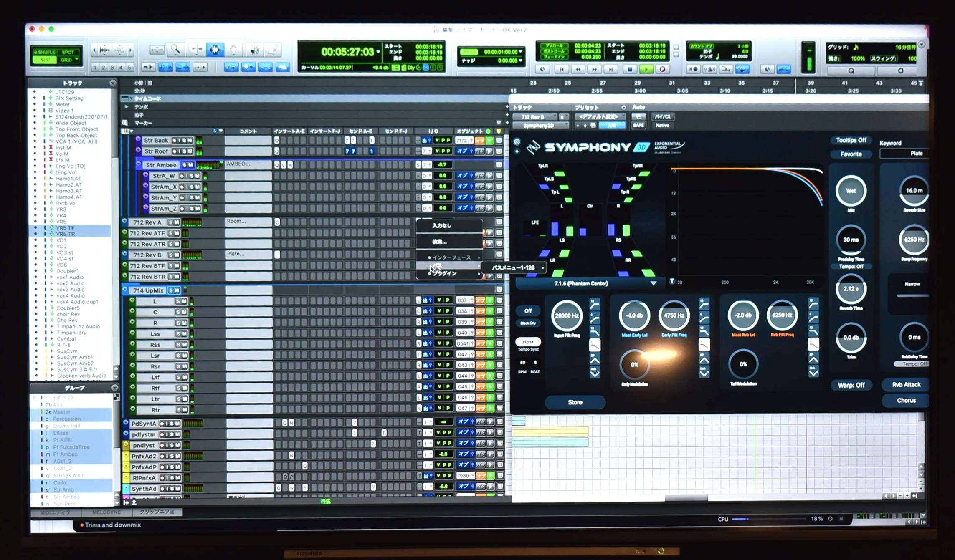Toggle the MTC generate button
Image resolution: width=955 pixels, height=560 pixels.
pos(783,69)
